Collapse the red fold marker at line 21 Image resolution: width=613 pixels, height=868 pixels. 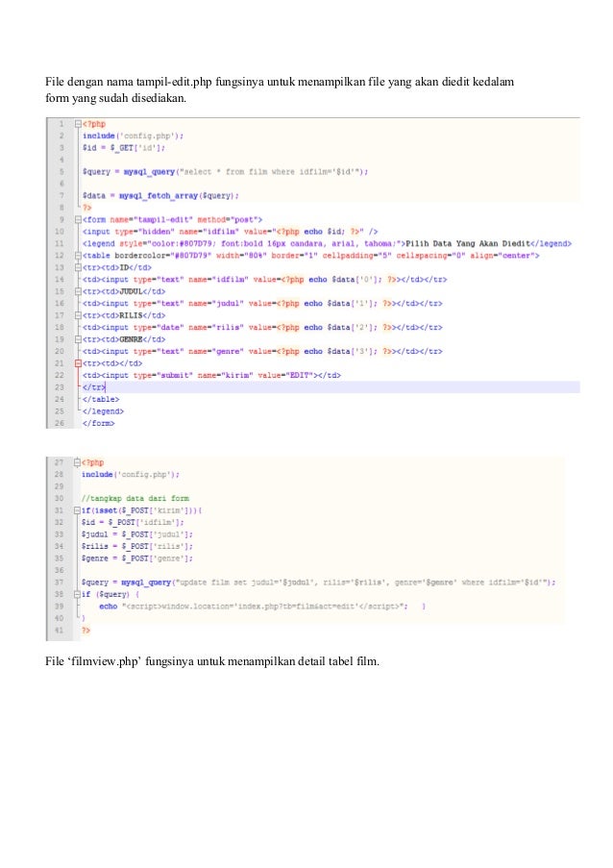pos(78,363)
